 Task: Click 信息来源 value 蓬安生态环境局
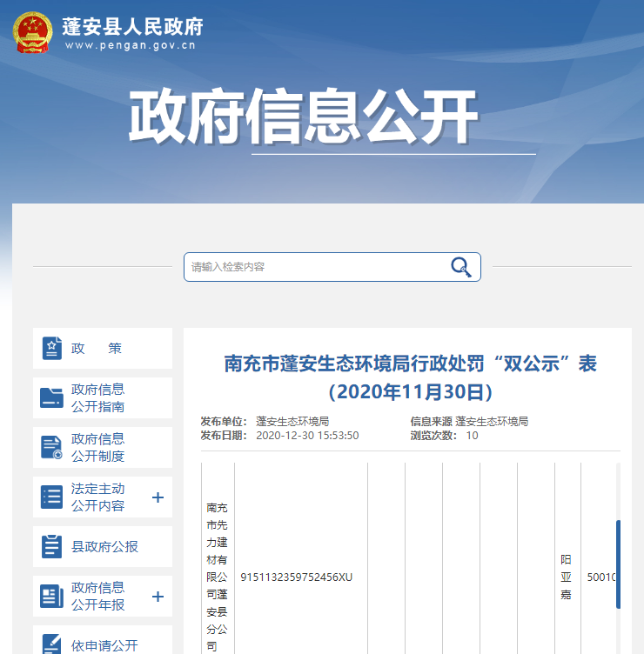pos(492,421)
